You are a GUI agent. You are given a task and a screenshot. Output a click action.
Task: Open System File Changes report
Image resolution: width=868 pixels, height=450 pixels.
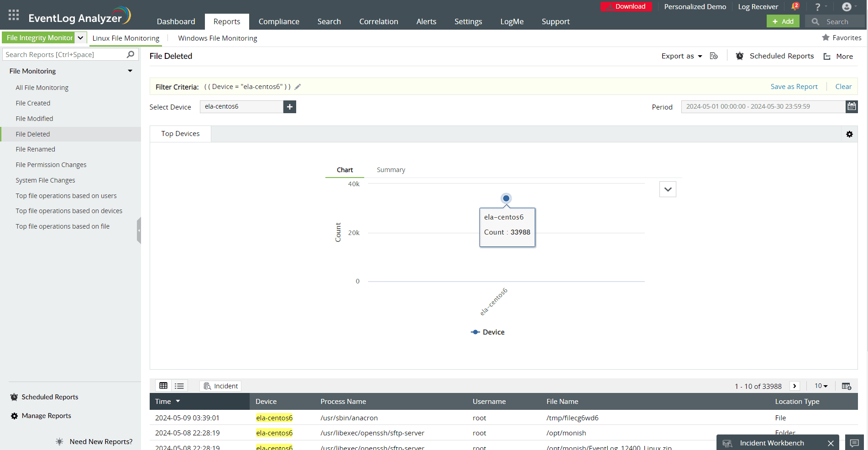(45, 180)
